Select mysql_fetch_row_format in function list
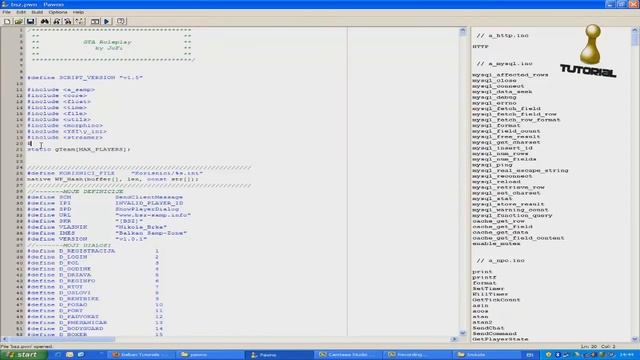Screen dimensions: 640x360 coord(516,120)
